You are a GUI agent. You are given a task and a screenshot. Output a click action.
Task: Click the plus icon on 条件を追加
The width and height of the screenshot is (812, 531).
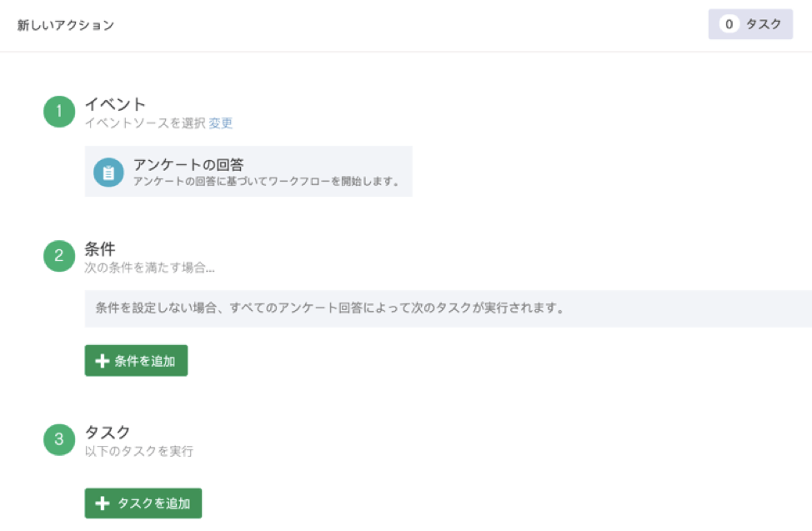point(103,361)
